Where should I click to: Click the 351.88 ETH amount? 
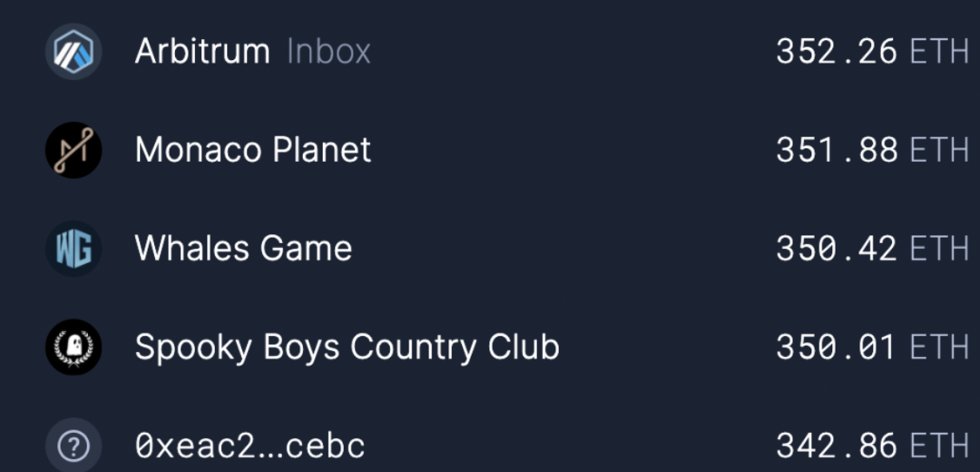pos(873,150)
